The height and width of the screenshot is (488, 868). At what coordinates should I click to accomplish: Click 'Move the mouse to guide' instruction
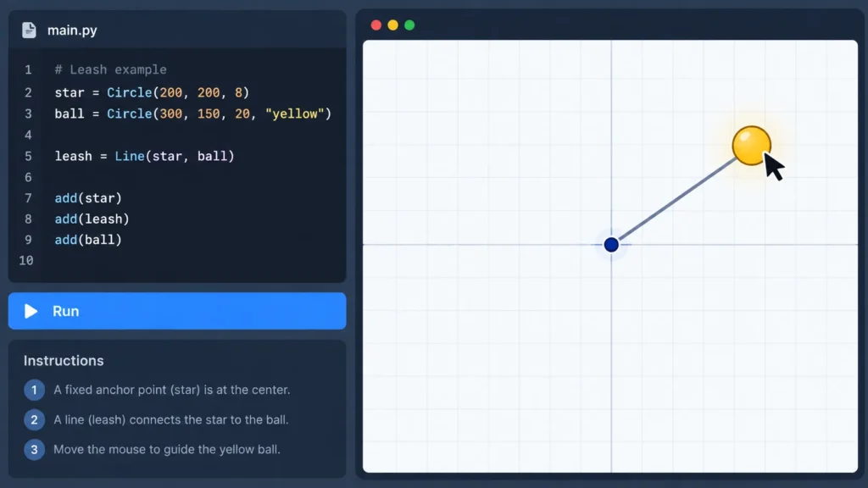pyautogui.click(x=167, y=449)
